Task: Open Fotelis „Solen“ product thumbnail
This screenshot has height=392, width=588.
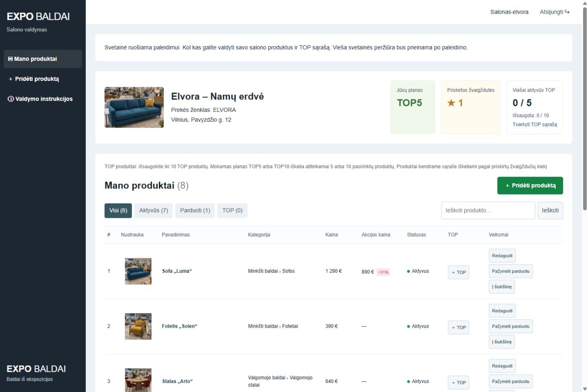Action: (138, 326)
